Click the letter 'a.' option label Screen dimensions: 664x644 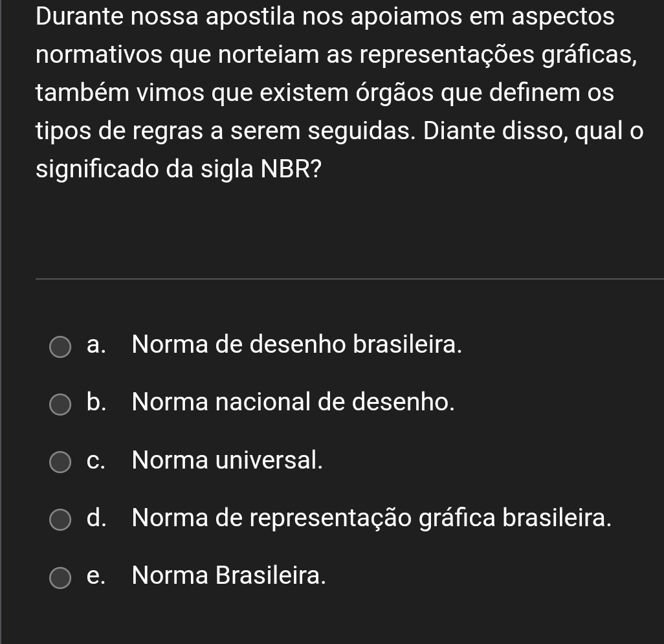96,345
